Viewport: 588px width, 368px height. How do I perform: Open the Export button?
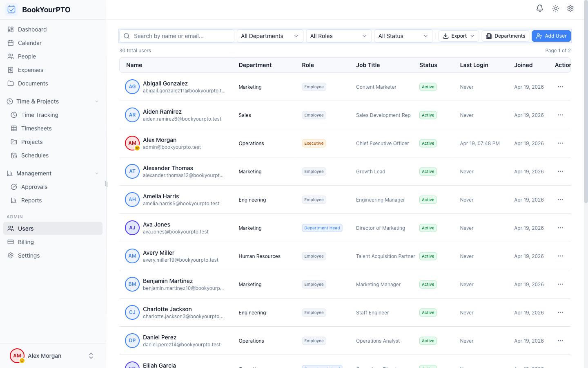(458, 36)
